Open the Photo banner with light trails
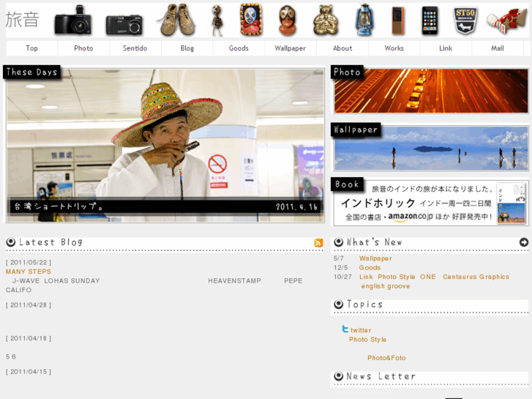 431,91
